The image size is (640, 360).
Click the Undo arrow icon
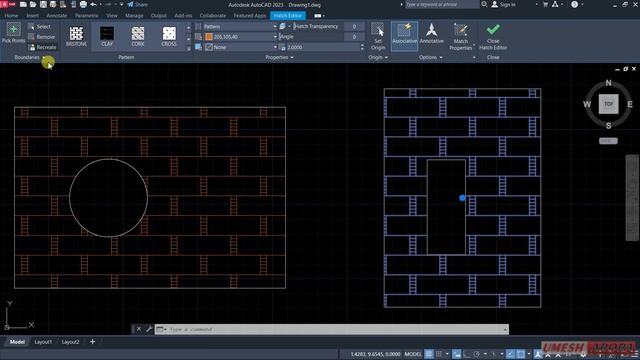[x=93, y=4]
